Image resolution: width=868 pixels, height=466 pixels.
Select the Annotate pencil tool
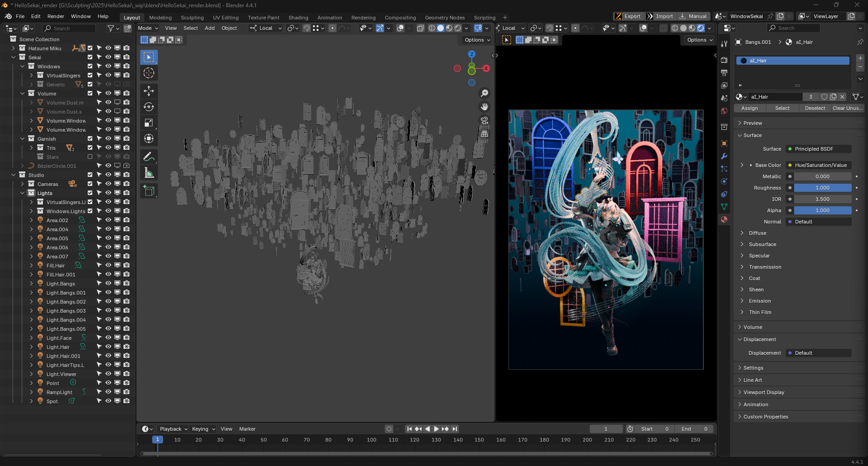(149, 157)
